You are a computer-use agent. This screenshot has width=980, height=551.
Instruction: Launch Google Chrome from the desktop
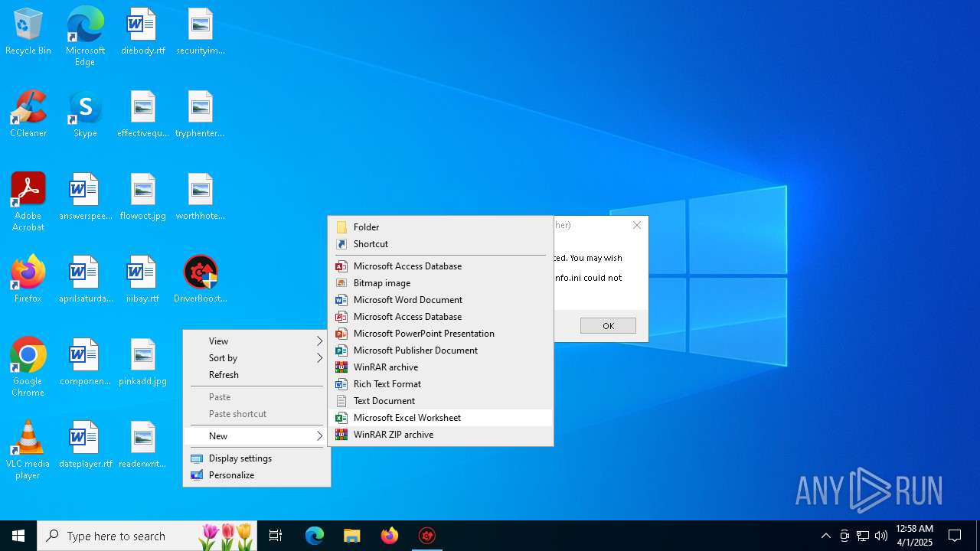point(28,367)
